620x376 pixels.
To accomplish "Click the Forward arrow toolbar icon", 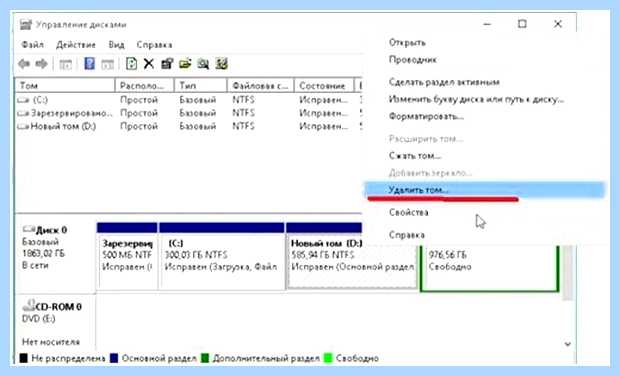I will pyautogui.click(x=42, y=64).
